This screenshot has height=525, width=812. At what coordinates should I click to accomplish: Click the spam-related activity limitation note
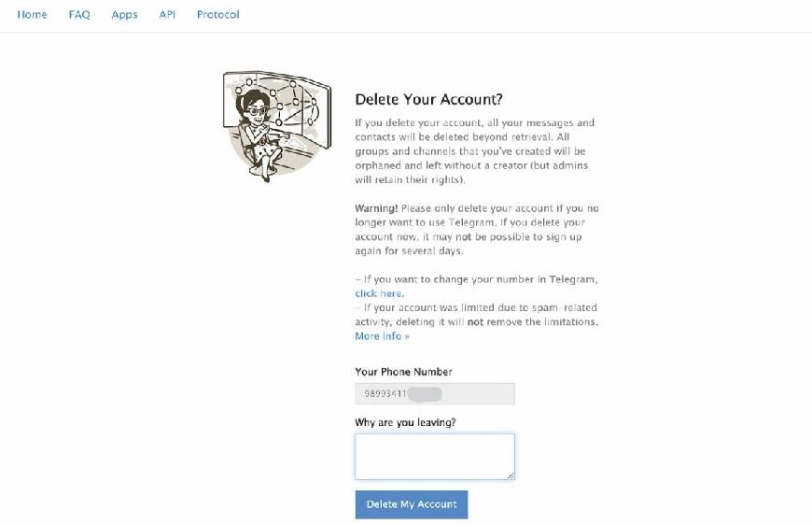[x=476, y=315]
